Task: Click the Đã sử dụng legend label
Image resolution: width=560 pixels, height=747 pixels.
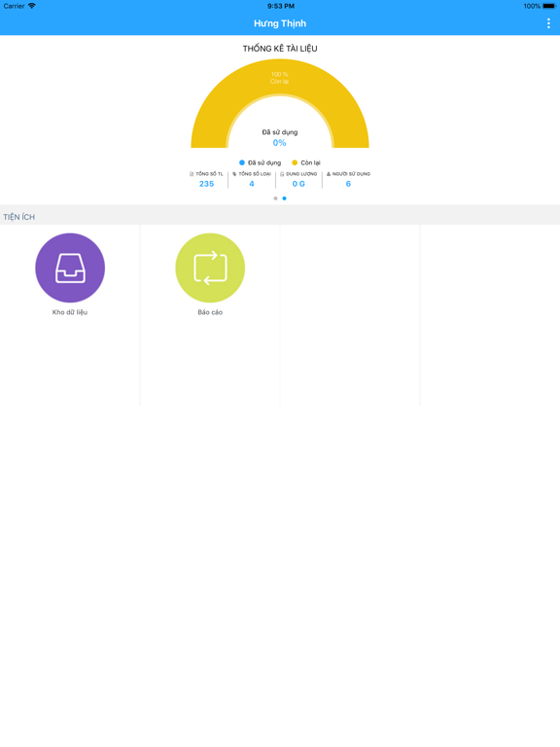Action: point(264,162)
